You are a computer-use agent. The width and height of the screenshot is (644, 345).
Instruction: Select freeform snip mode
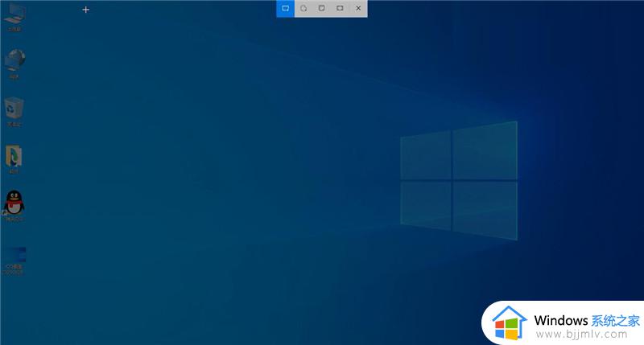point(303,8)
